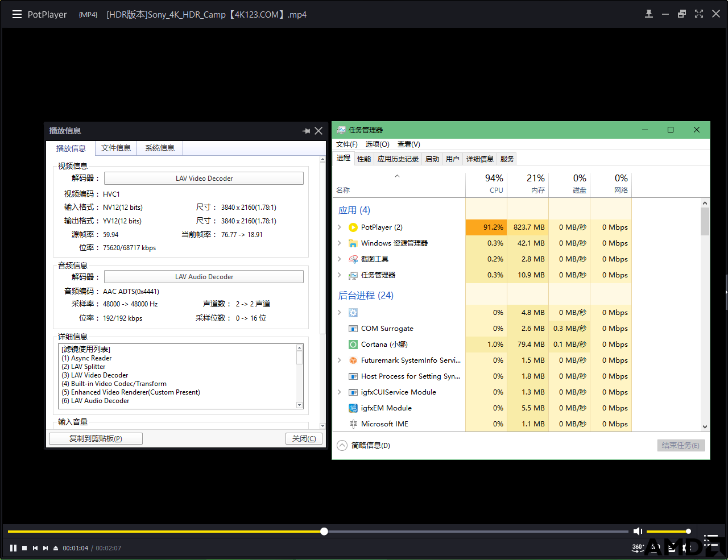Viewport: 728px width, 560px height.
Task: Collapse Task Manager via 简略信息 chevron
Action: pos(342,446)
